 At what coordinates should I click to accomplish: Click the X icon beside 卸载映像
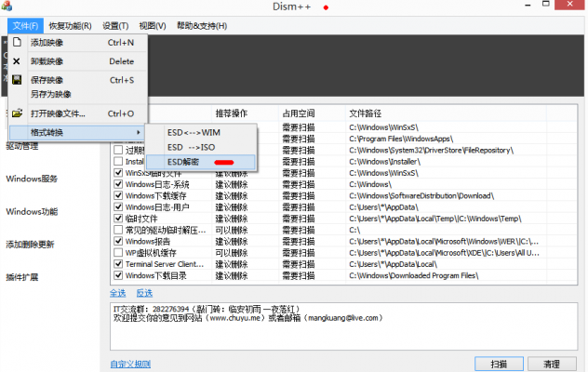click(17, 61)
